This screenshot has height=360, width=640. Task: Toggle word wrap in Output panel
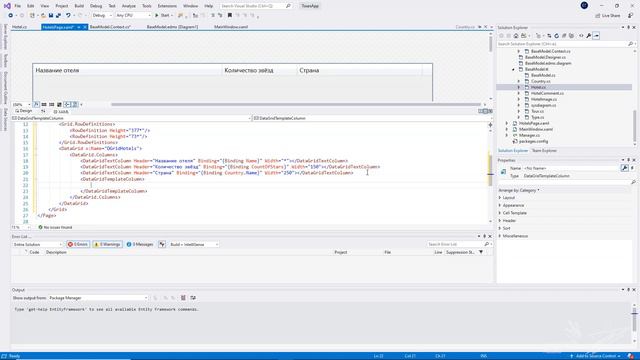coord(193,298)
